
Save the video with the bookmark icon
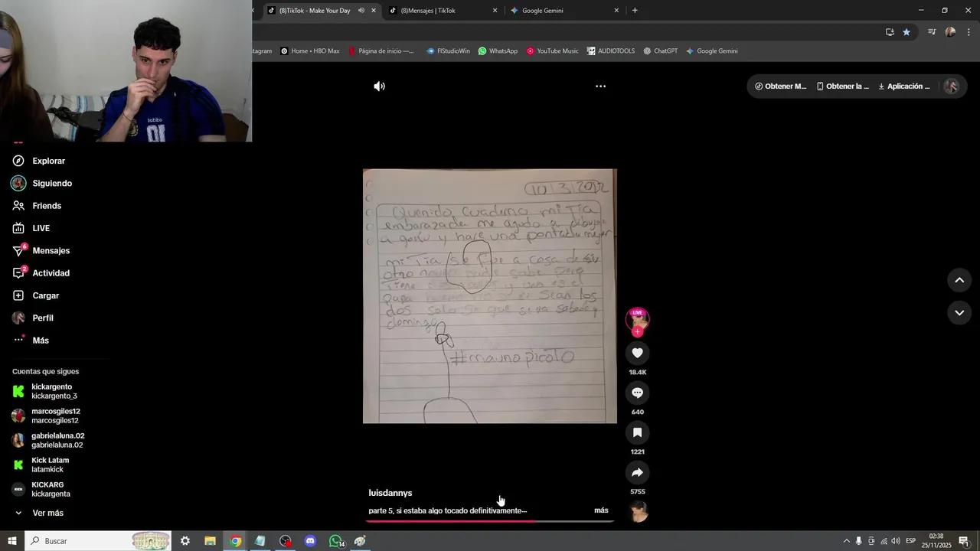(x=637, y=432)
